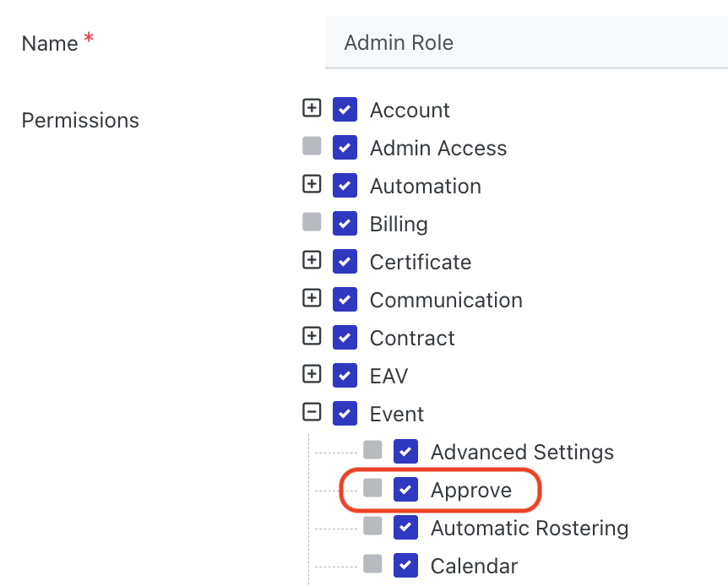Uncheck the Admin Access checkbox
Image resolution: width=728 pixels, height=586 pixels.
(345, 147)
